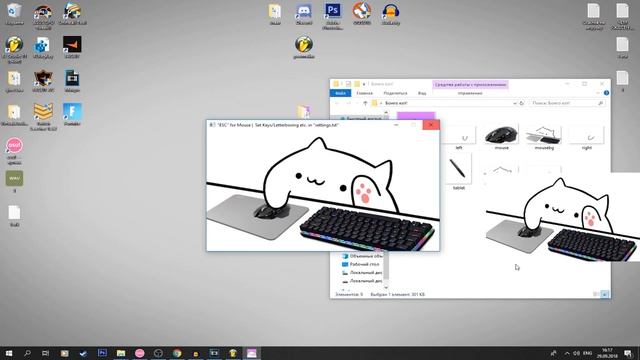
Task: Click the volume icon in system tray
Action: tap(576, 353)
